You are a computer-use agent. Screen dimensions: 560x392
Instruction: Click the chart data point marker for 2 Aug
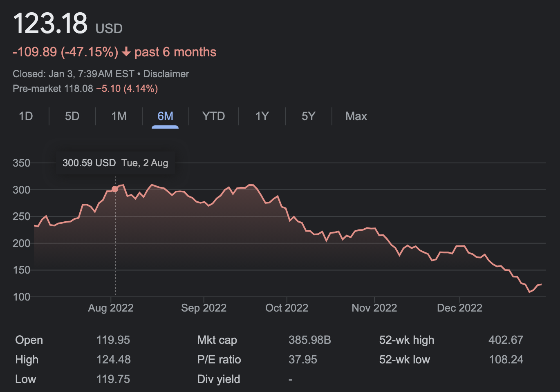115,189
